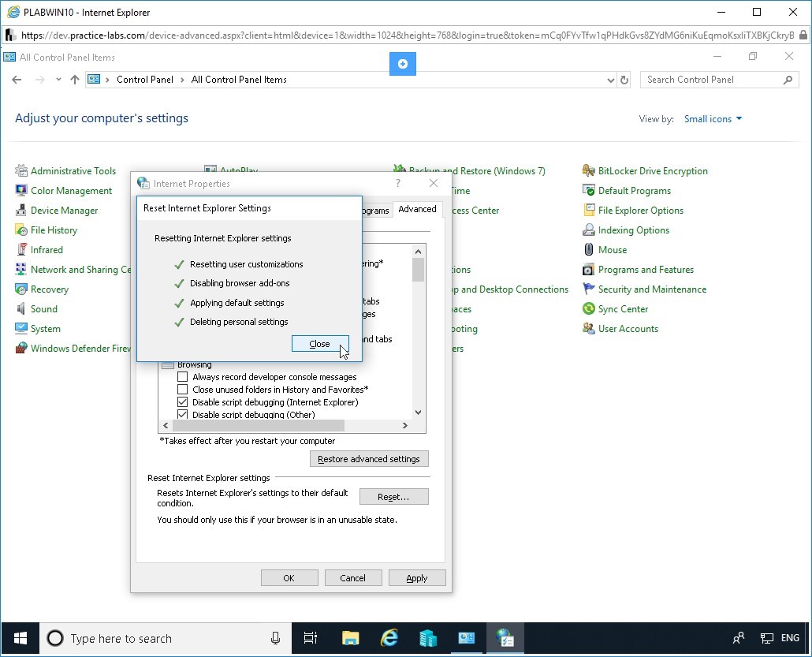Click the File History icon
The image size is (812, 657).
21,230
